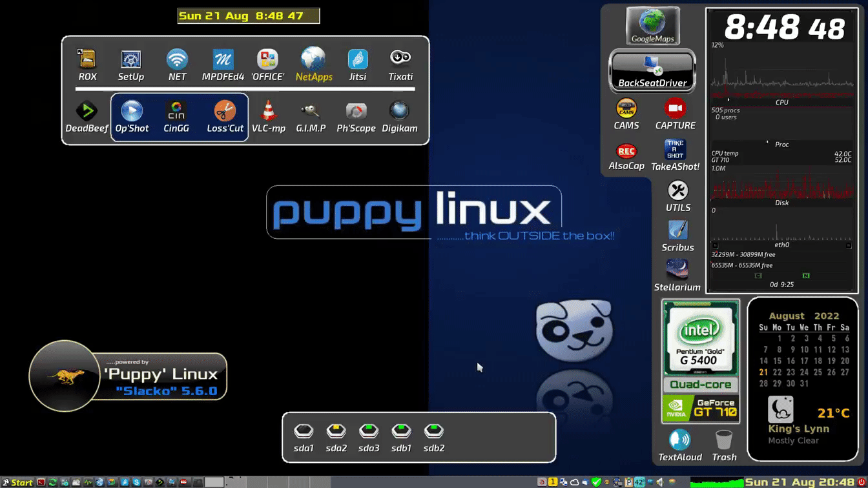Open the sdb1 drive icon
The width and height of the screenshot is (868, 488).
(x=401, y=437)
